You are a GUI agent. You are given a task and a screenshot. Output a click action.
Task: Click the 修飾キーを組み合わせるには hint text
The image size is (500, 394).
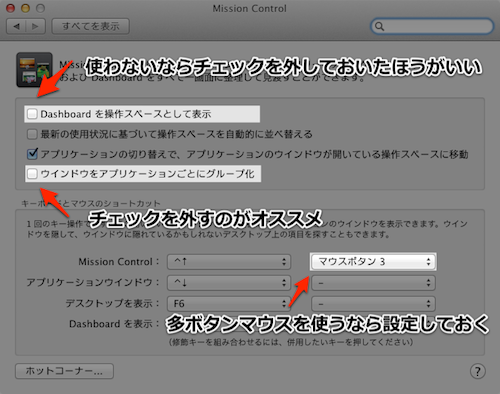291,342
